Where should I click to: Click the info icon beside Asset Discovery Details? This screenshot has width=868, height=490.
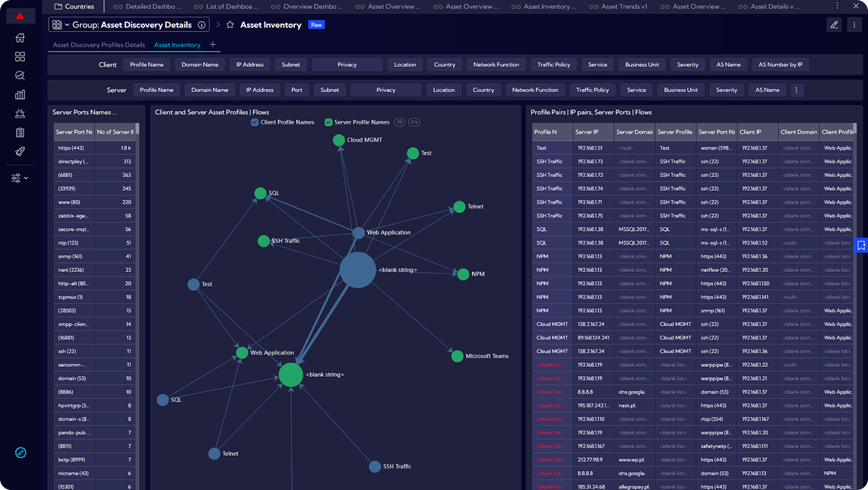[x=201, y=25]
